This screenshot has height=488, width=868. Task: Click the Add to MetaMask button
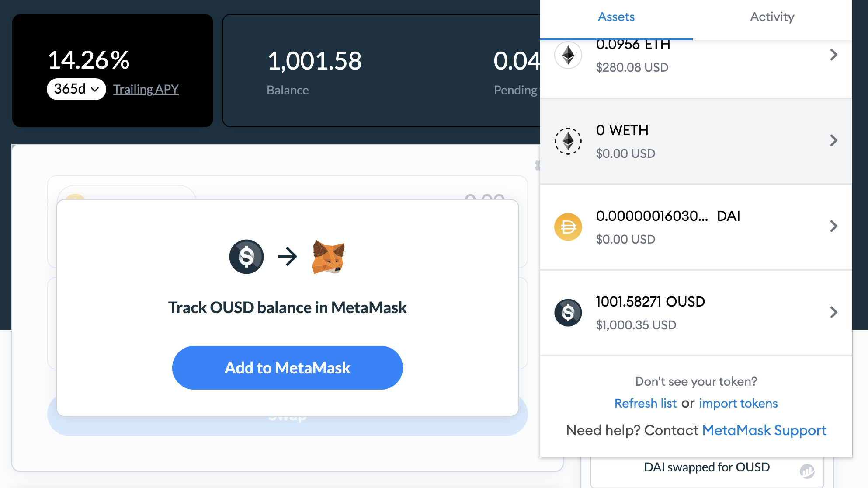pyautogui.click(x=287, y=368)
